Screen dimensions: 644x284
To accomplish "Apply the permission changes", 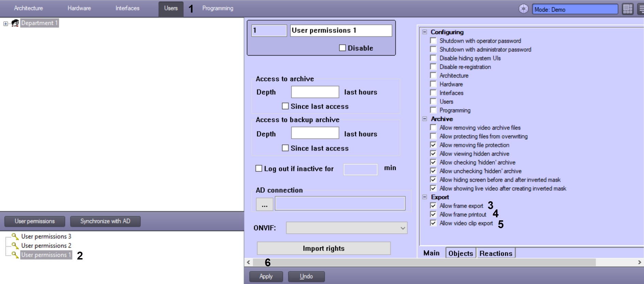I will click(266, 277).
